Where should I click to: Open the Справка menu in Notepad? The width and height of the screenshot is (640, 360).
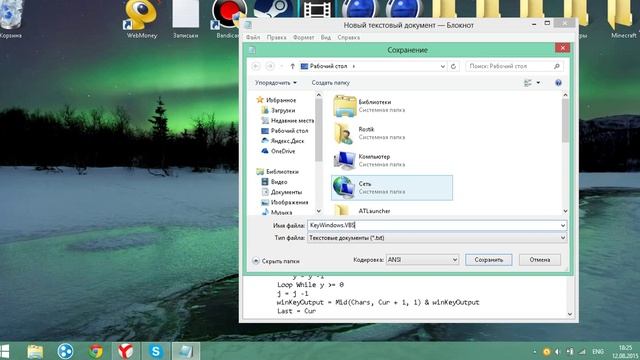click(x=349, y=37)
